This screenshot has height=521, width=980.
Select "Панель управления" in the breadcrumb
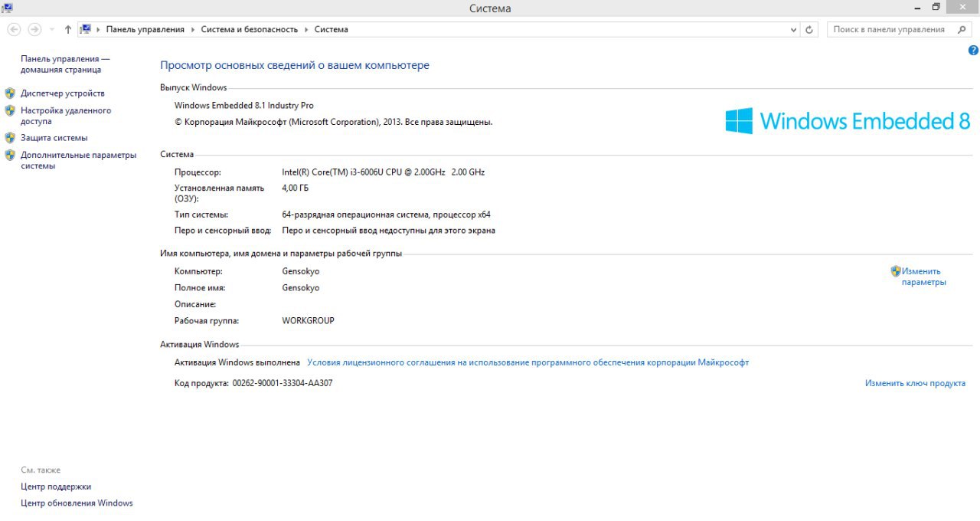(x=145, y=29)
